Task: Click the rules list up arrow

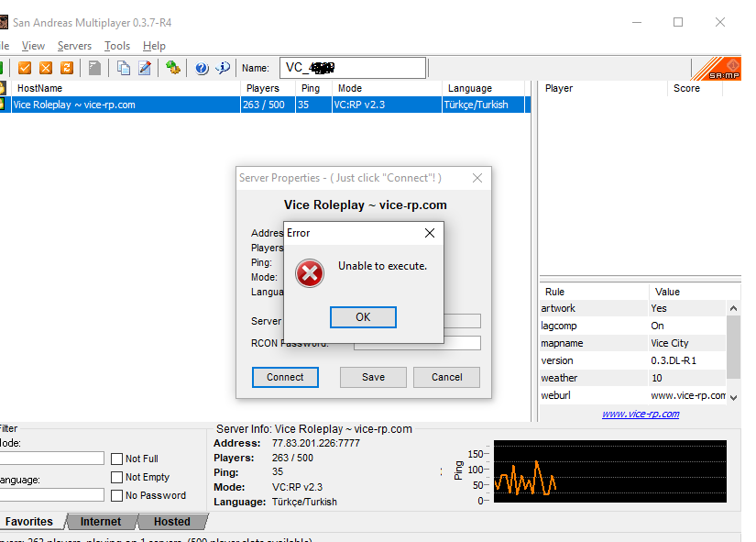Action: coord(733,308)
